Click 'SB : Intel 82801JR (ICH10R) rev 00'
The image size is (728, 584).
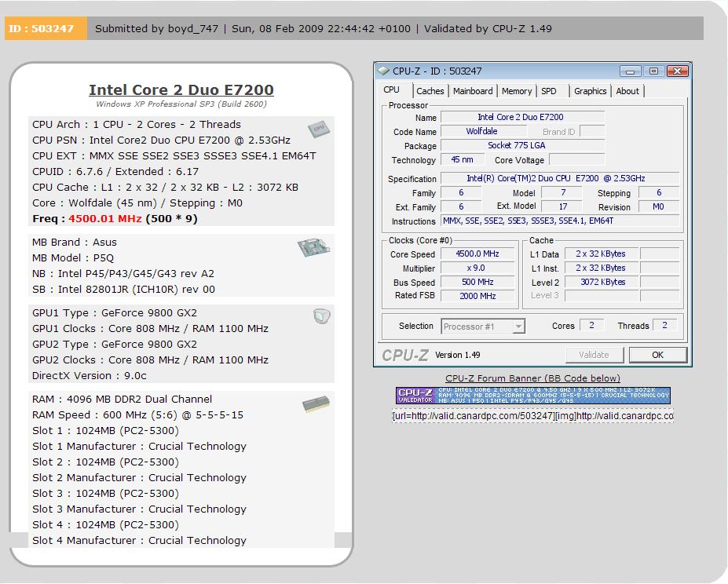123,289
